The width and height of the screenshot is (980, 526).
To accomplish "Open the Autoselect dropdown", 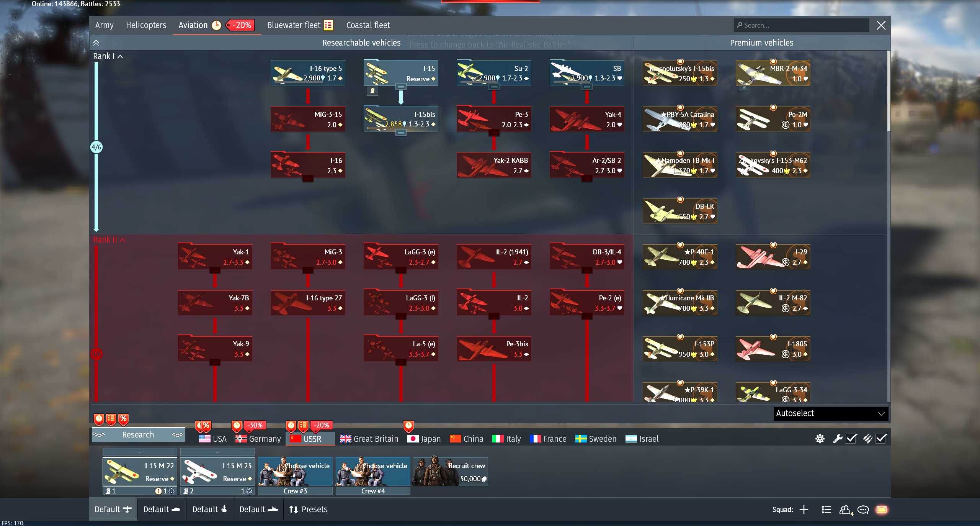I will tap(831, 414).
